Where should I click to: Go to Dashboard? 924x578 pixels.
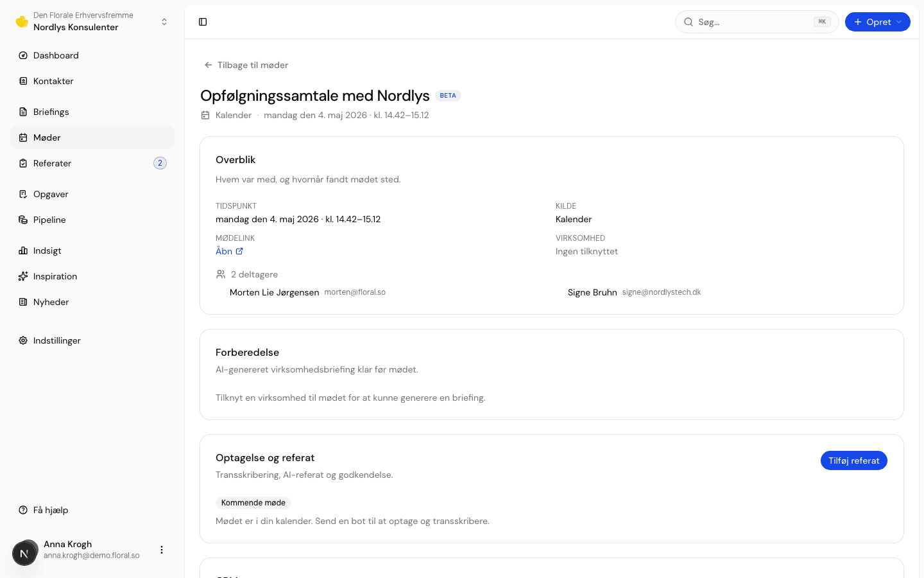click(x=92, y=55)
